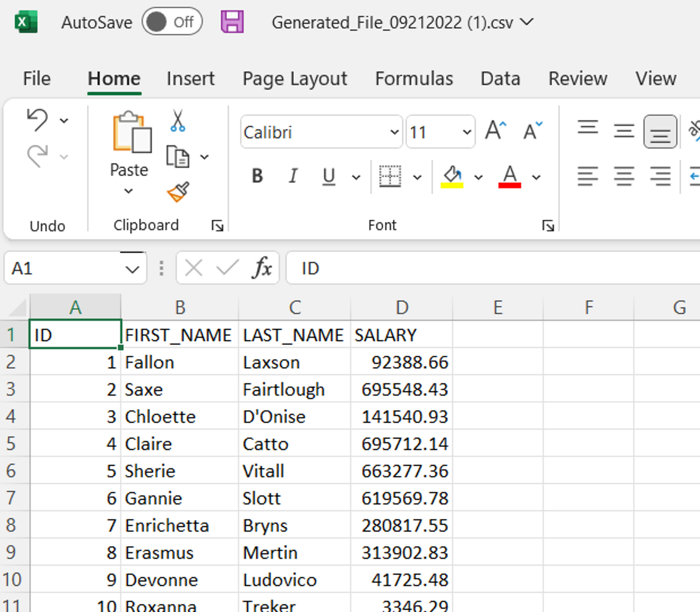The height and width of the screenshot is (612, 700).
Task: Select the Format Painter brush
Action: [x=178, y=192]
